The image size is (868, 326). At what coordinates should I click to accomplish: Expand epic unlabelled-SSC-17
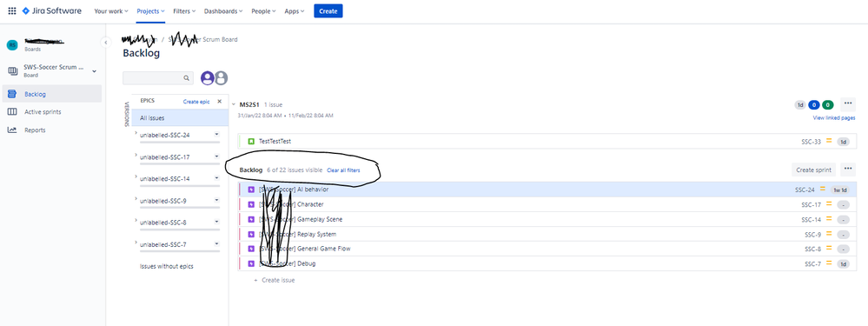coord(136,155)
